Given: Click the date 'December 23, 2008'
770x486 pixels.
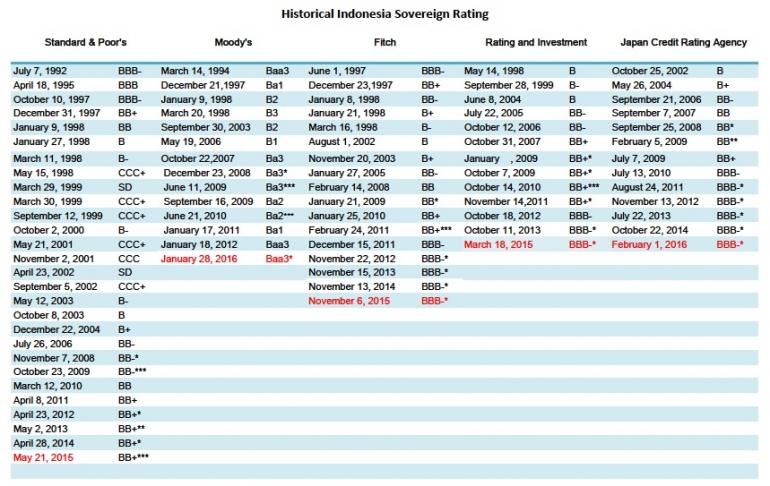Looking at the screenshot, I should [207, 173].
